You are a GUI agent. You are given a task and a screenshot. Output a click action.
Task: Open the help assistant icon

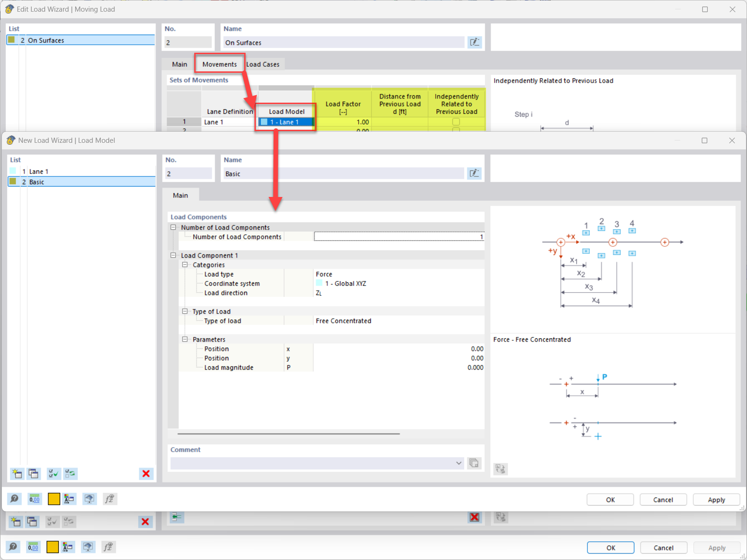coord(14,498)
